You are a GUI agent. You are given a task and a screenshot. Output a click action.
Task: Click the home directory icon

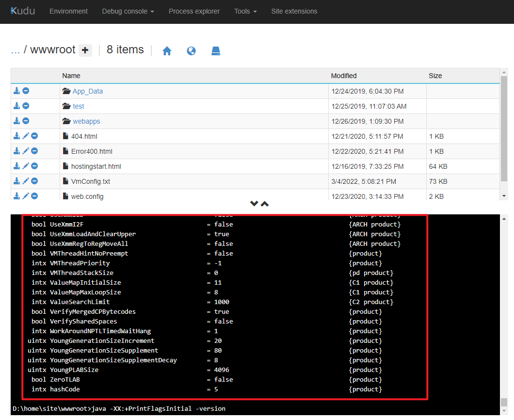(167, 51)
